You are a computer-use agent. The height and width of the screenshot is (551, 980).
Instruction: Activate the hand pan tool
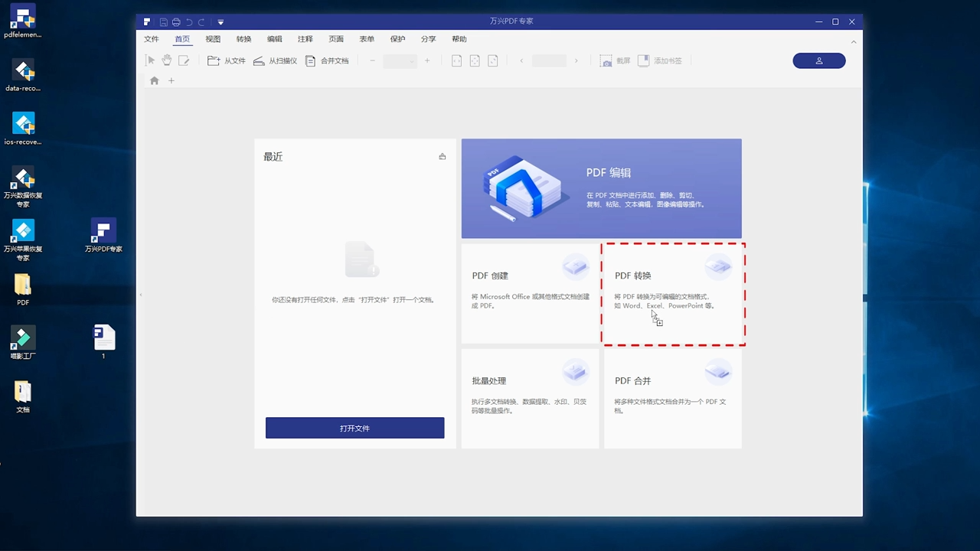[166, 60]
